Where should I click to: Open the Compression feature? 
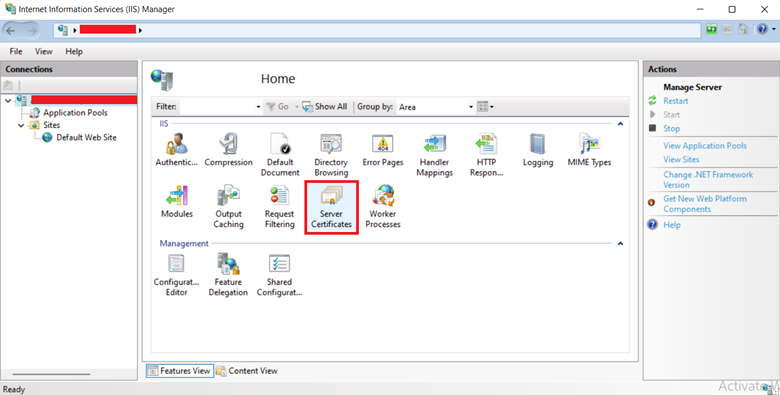228,150
